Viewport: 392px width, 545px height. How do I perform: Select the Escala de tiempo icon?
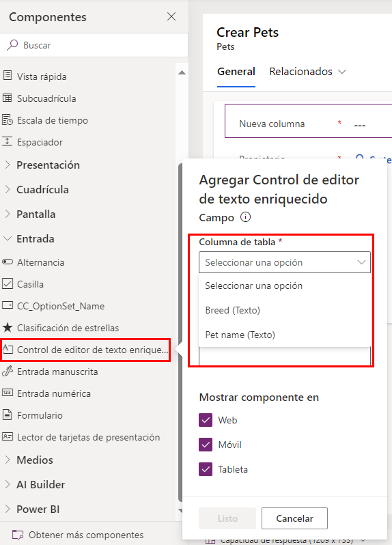8,120
